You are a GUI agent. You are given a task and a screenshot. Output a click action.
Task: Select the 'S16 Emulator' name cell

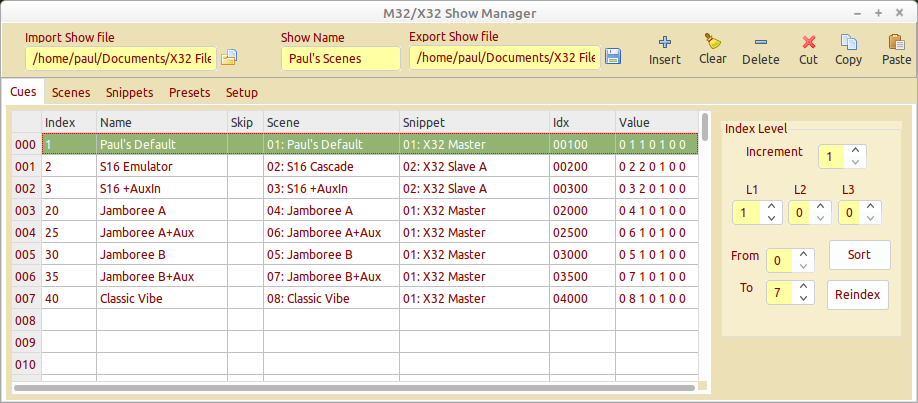click(162, 167)
